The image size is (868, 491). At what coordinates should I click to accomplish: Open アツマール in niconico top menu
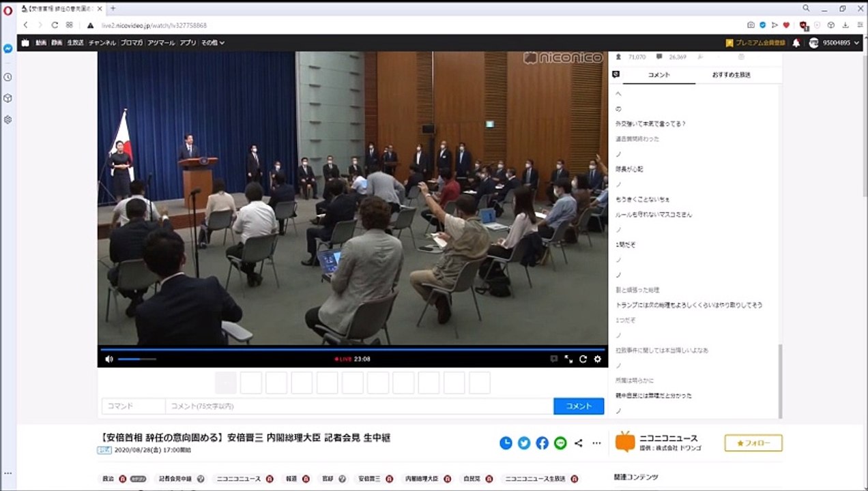click(x=161, y=42)
